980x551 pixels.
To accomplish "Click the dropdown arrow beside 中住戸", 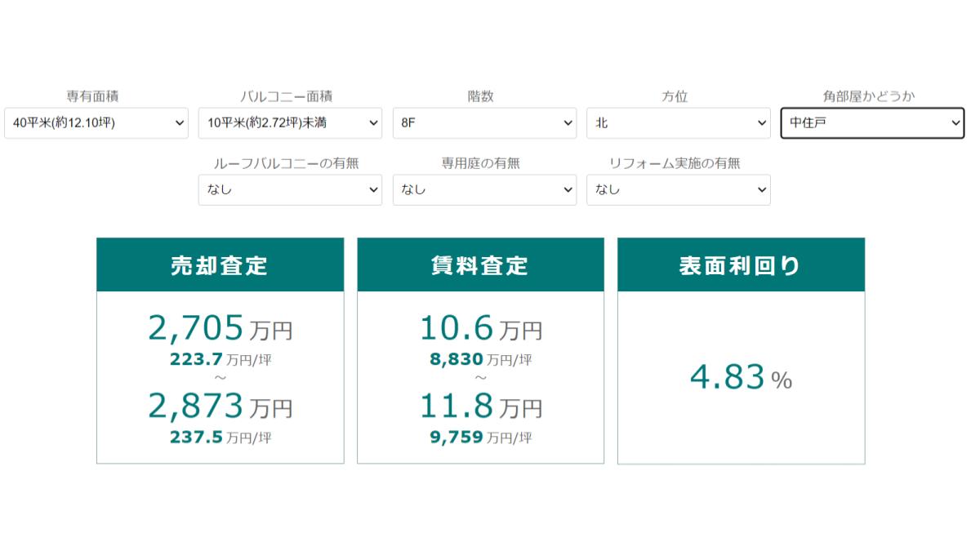I will coord(955,123).
